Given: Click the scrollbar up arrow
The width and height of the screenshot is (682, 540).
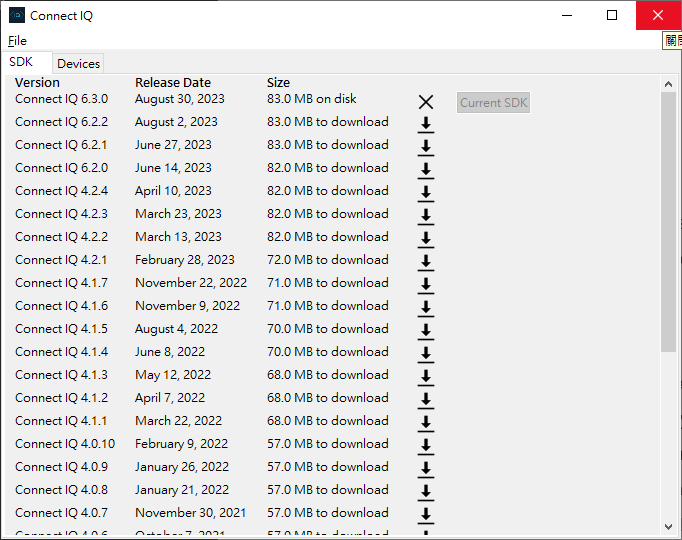Looking at the screenshot, I should coord(669,84).
